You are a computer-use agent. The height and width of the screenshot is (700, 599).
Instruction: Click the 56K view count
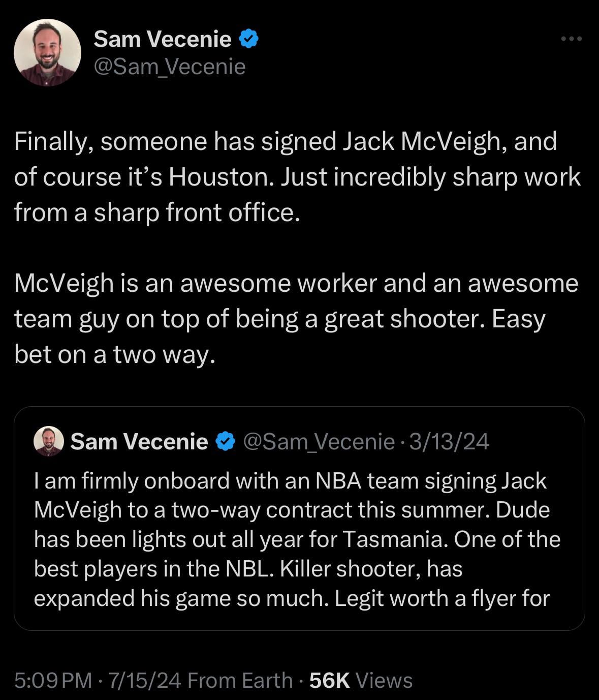[x=329, y=680]
